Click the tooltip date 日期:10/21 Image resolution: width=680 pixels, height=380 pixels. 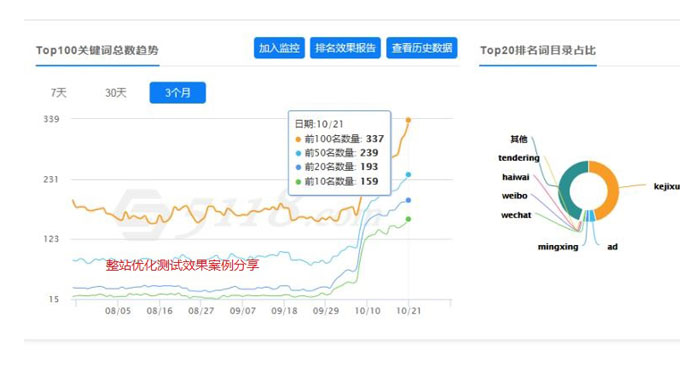coord(319,124)
